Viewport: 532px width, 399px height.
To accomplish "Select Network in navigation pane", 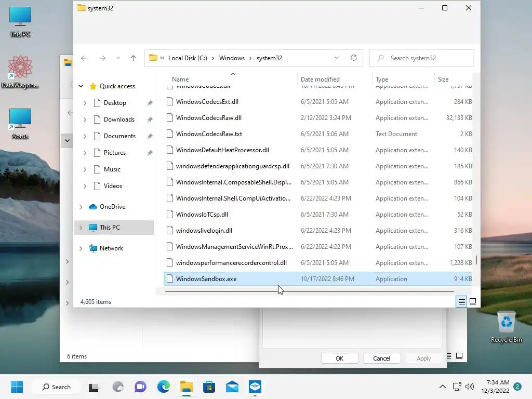I will click(x=111, y=248).
